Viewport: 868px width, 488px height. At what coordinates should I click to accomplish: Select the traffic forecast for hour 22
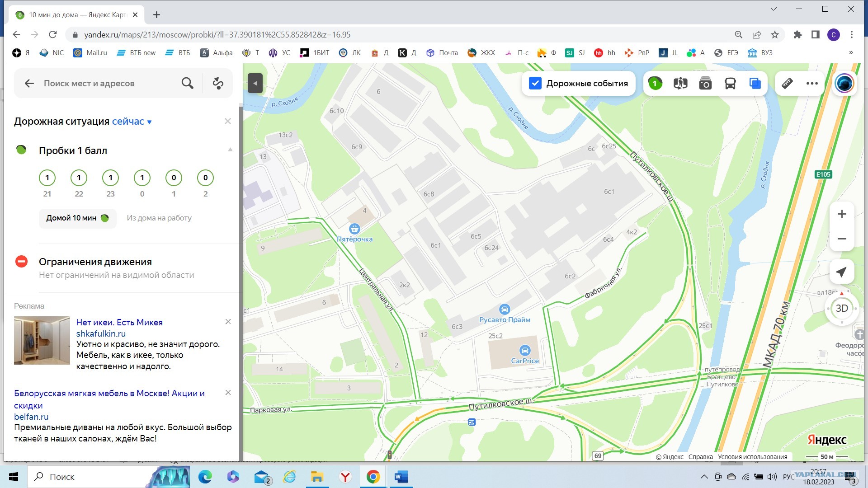tap(79, 178)
